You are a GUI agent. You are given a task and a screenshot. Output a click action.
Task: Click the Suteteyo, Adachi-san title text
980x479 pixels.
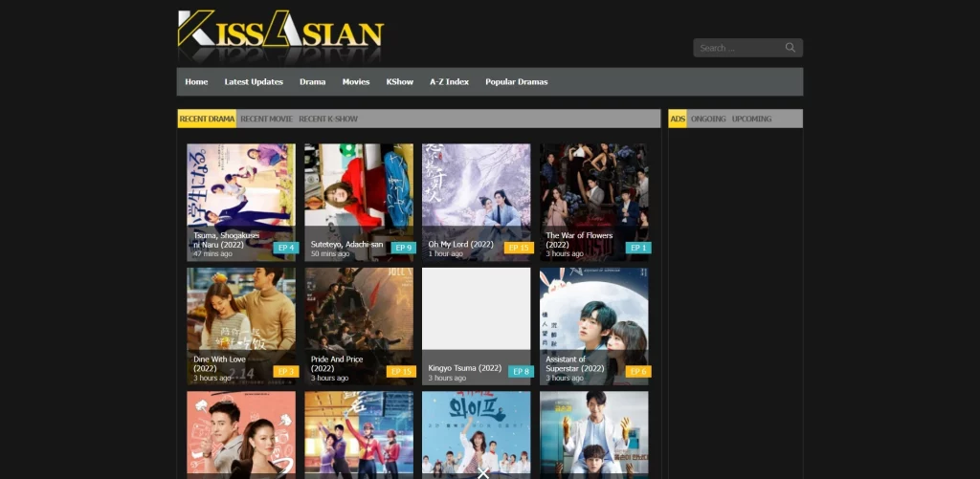(346, 244)
